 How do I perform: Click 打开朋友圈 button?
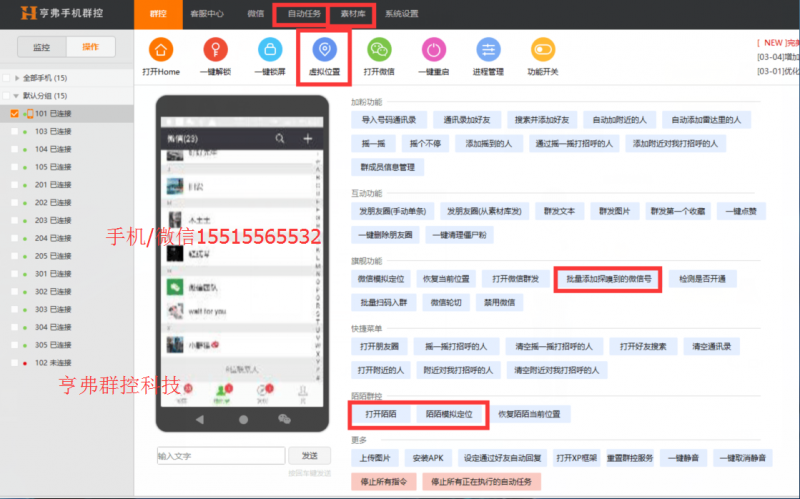[379, 346]
